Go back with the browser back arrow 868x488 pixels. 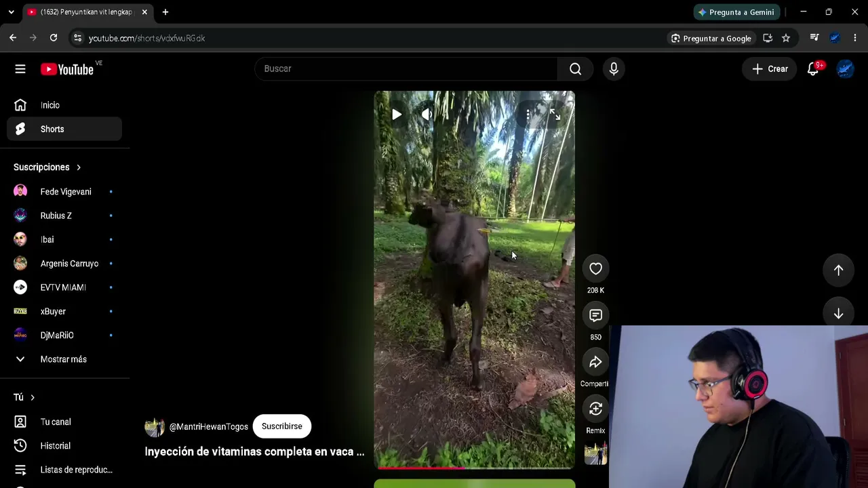point(13,38)
